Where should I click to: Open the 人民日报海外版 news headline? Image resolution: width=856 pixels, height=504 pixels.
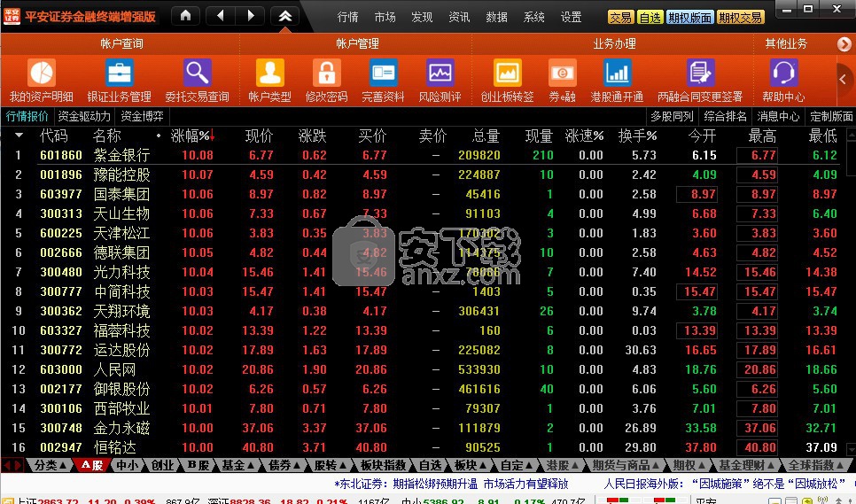click(x=725, y=484)
